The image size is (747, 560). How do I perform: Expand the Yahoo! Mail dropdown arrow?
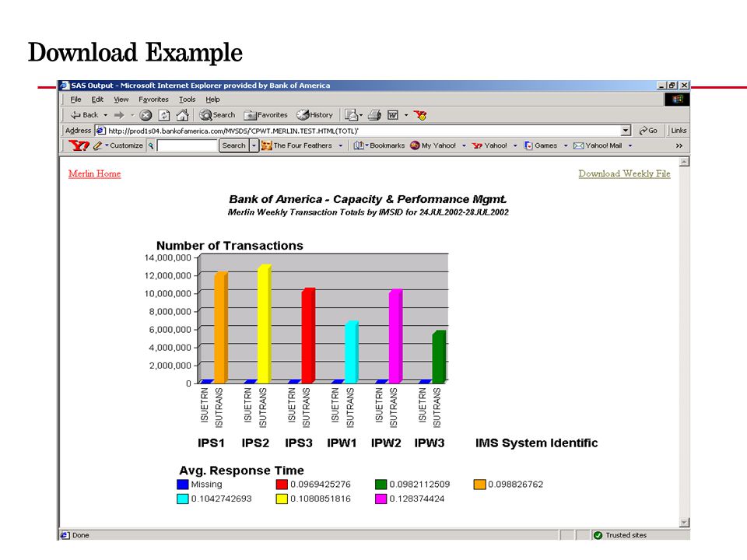(630, 145)
